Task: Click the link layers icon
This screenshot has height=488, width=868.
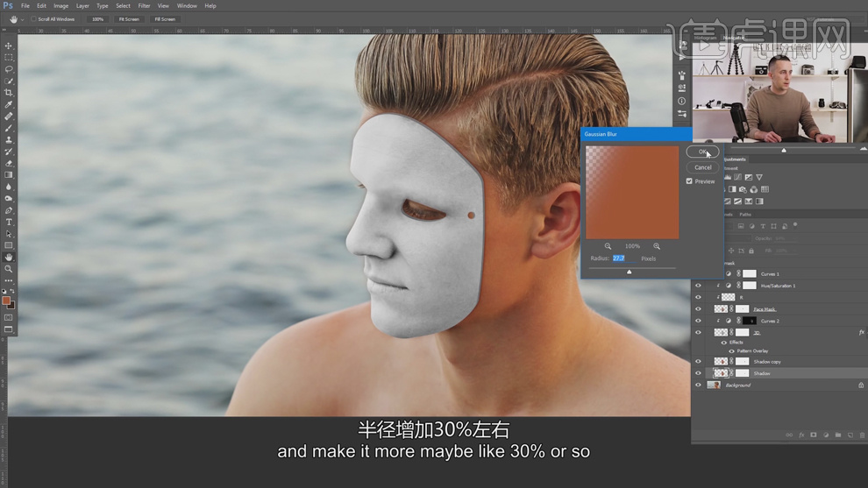Action: click(x=789, y=435)
